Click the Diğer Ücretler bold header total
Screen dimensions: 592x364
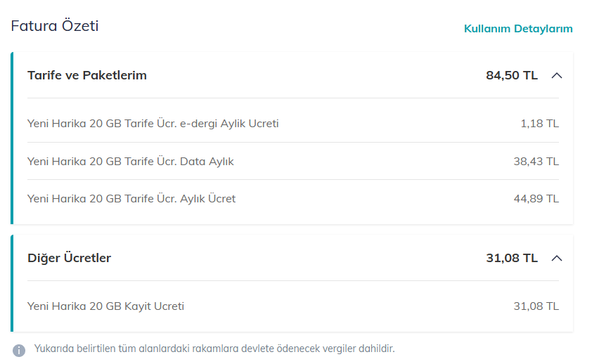[511, 258]
